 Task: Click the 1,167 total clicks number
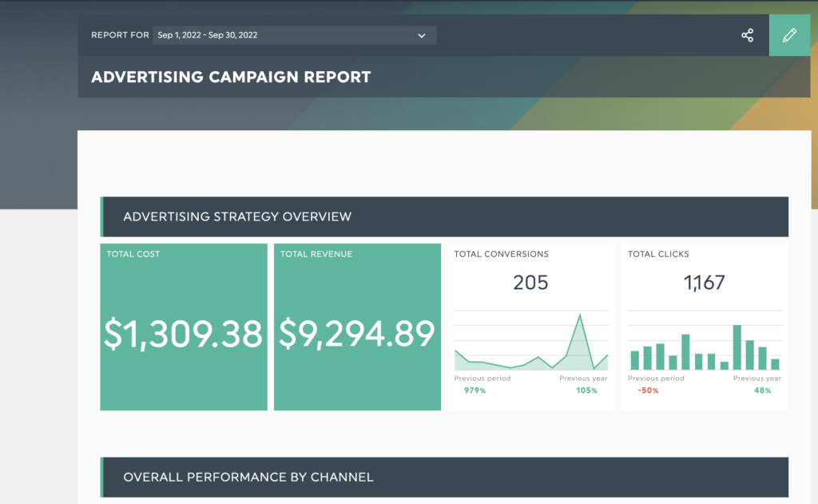(705, 282)
